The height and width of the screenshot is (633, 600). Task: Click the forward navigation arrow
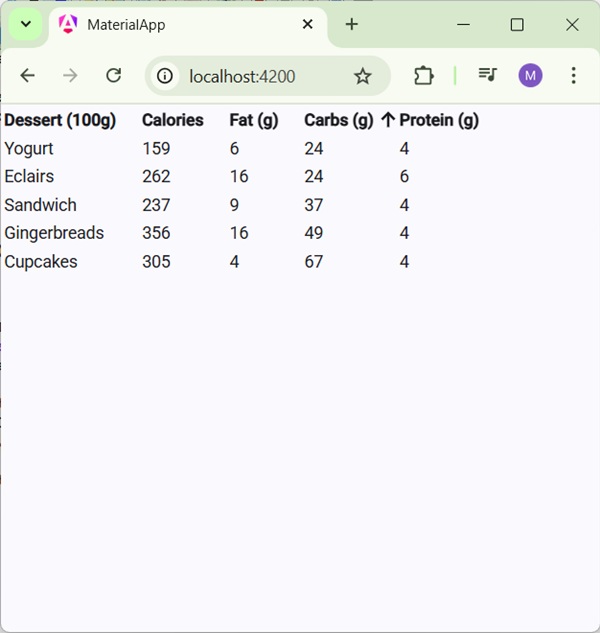(x=70, y=76)
